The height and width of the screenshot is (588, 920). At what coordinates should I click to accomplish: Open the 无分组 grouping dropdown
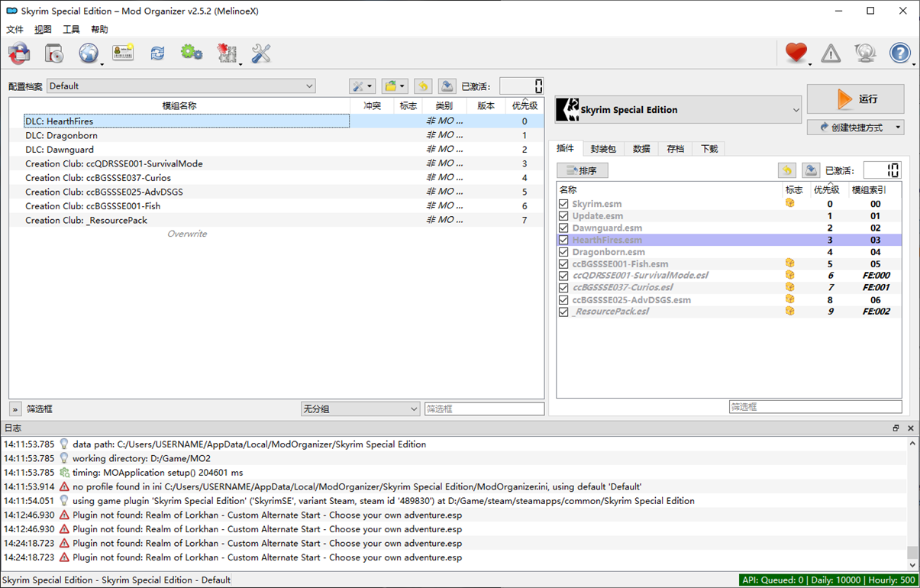coord(360,409)
